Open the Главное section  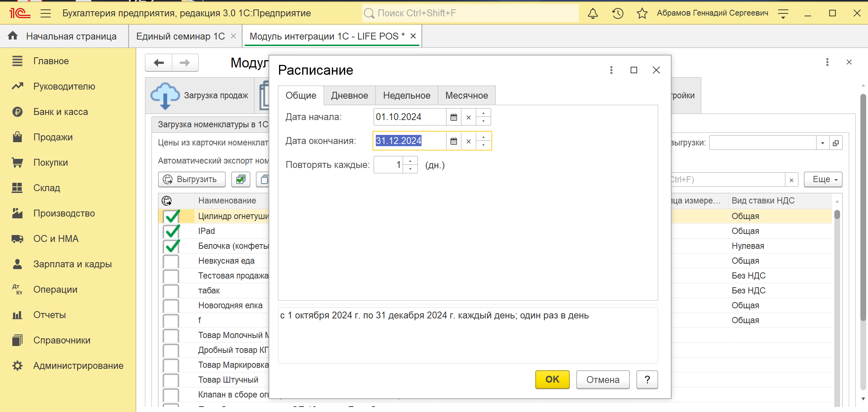(51, 61)
